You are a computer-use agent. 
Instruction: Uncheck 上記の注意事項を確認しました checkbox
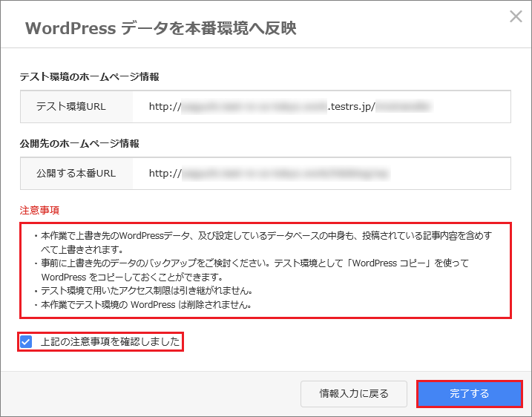point(26,341)
